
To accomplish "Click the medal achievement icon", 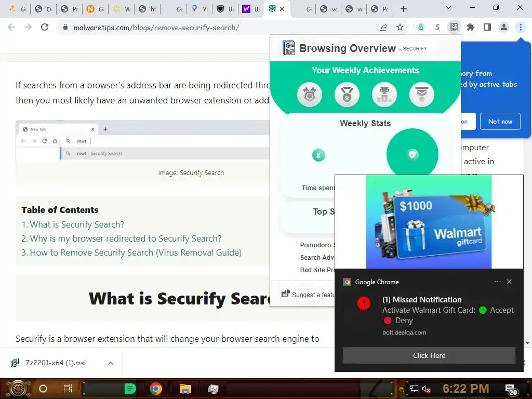I will 347,95.
